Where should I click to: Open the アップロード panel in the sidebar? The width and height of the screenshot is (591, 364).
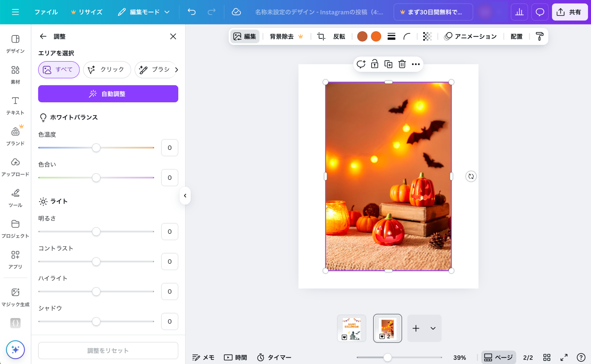point(15,167)
